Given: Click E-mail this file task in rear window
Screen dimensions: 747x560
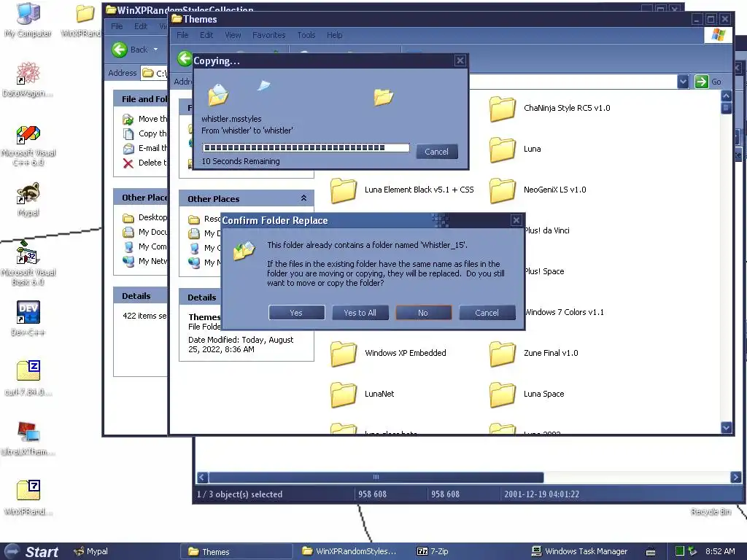Looking at the screenshot, I should point(144,148).
